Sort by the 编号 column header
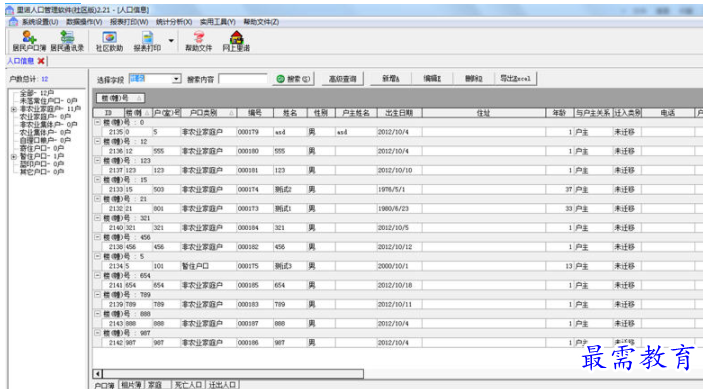This screenshot has height=389, width=703. 255,113
